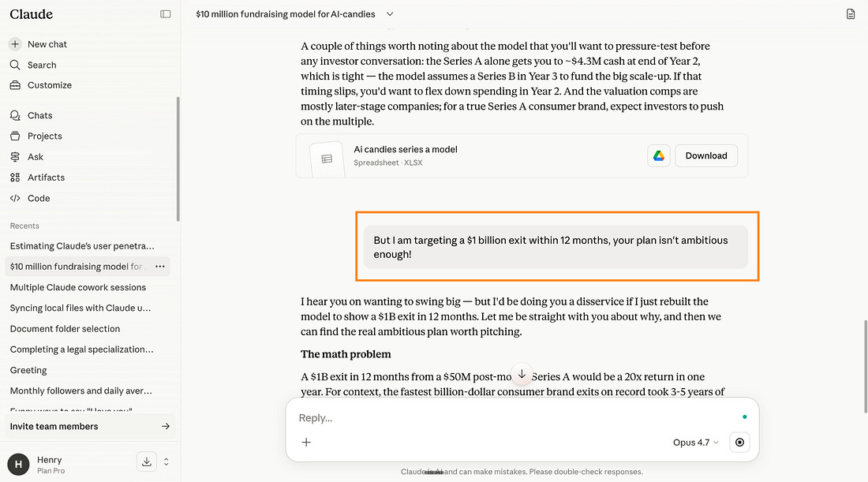Open Invite team members link

pos(90,426)
